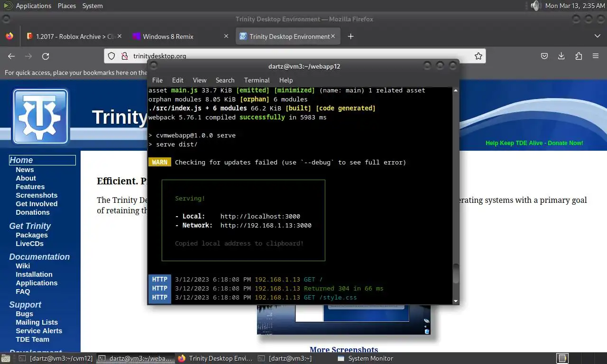Switch to System Monitor taskbar entry
The image size is (607, 364).
[365, 358]
